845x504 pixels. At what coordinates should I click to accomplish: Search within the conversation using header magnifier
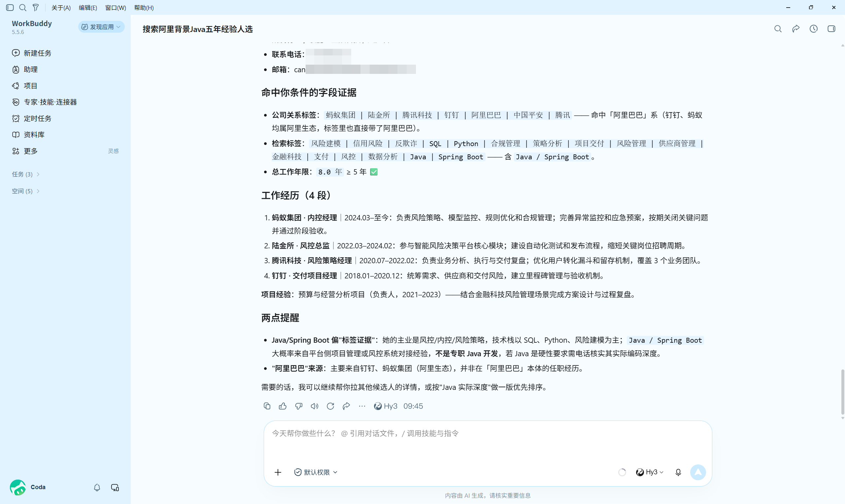click(x=778, y=29)
